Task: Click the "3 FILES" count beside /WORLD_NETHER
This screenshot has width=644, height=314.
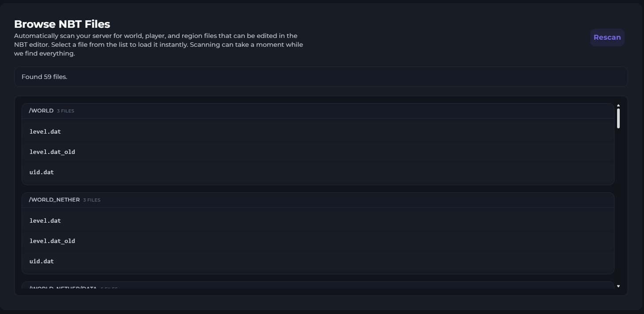Action: [x=92, y=200]
